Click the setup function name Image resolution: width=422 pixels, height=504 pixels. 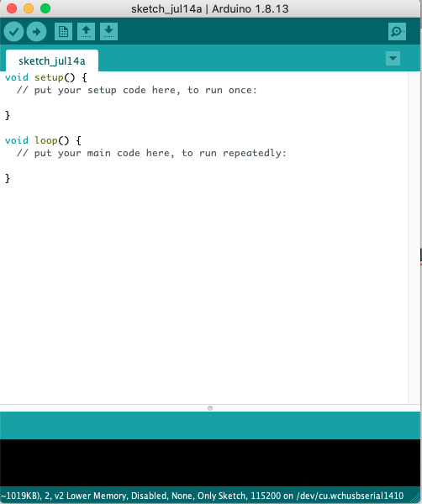[49, 77]
